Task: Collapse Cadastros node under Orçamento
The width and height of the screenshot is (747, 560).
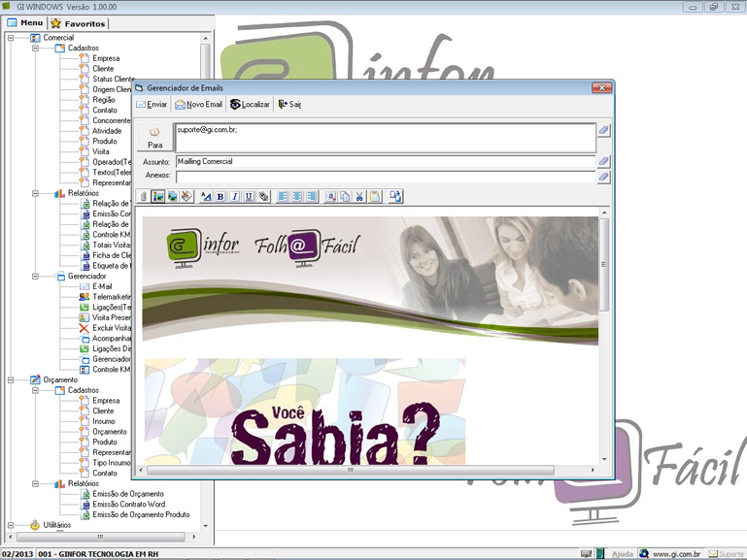Action: pyautogui.click(x=35, y=390)
